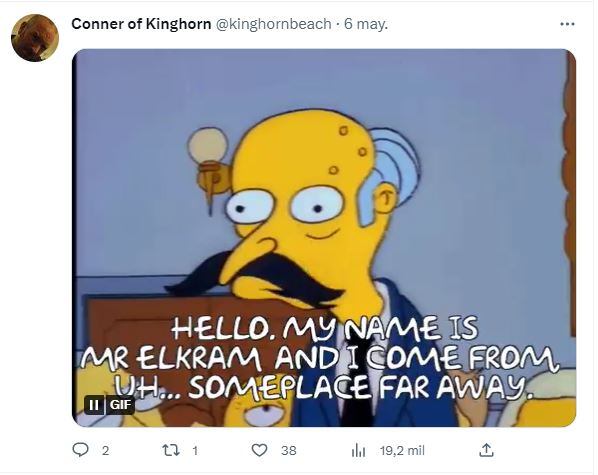Visit the @kinghornbeach handle link
This screenshot has width=598, height=475.
pyautogui.click(x=274, y=24)
